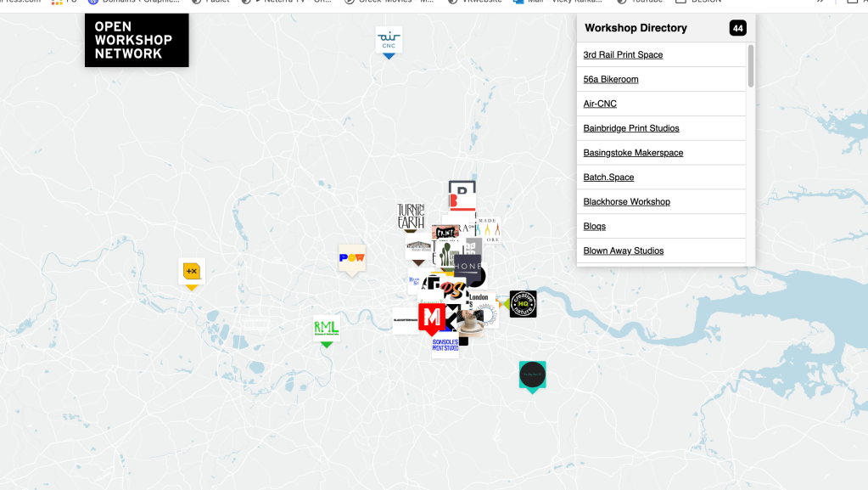Open the Creative Nature HQ marker
868x490 pixels.
[523, 304]
